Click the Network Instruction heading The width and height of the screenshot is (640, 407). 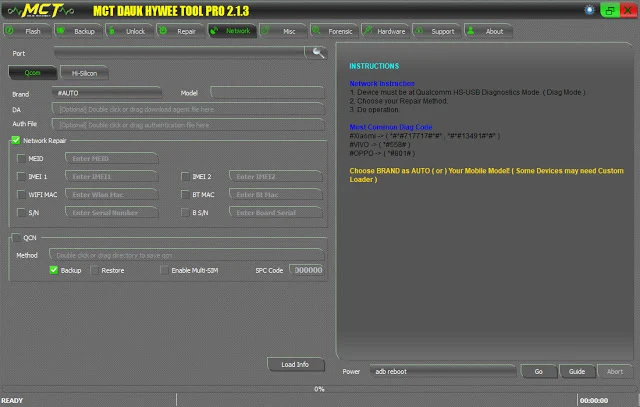[x=382, y=83]
